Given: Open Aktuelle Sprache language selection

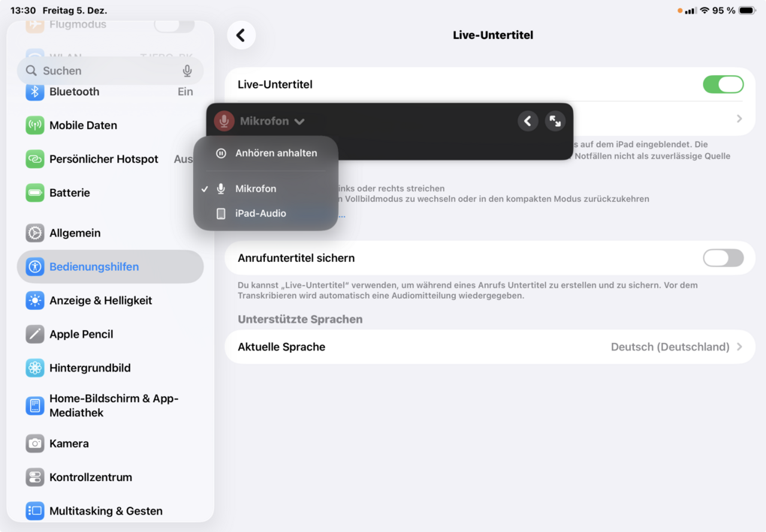Looking at the screenshot, I should coord(490,347).
